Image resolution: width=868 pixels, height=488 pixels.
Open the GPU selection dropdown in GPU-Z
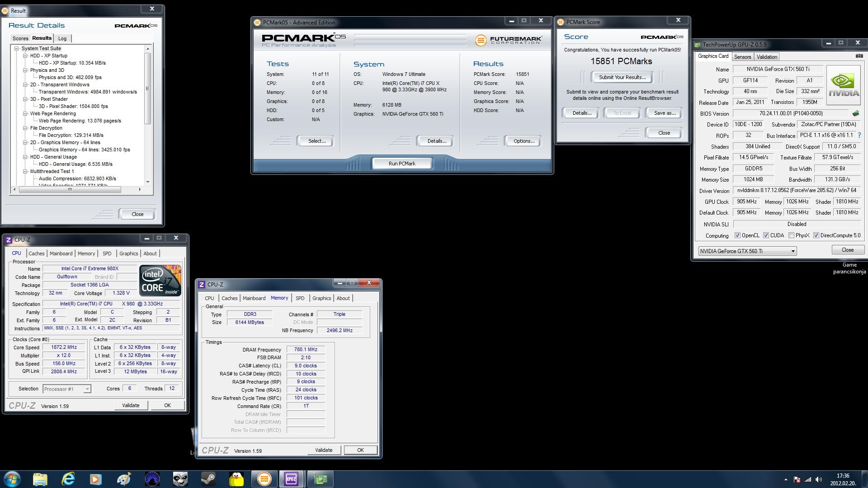(x=747, y=251)
